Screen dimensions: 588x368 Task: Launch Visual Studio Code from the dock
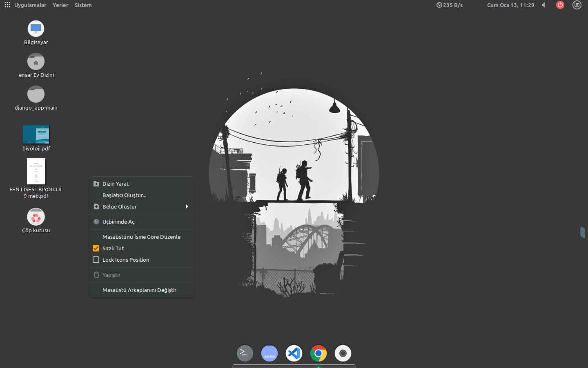(294, 353)
